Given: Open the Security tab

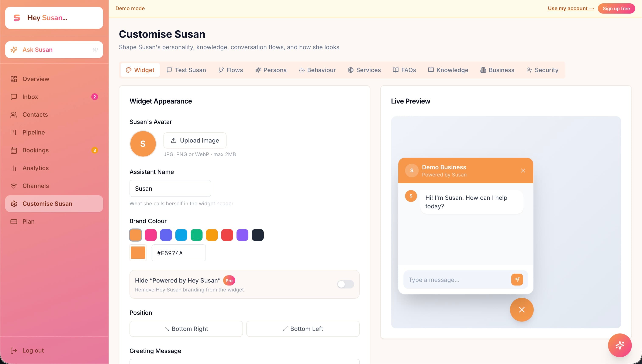Looking at the screenshot, I should pos(542,70).
